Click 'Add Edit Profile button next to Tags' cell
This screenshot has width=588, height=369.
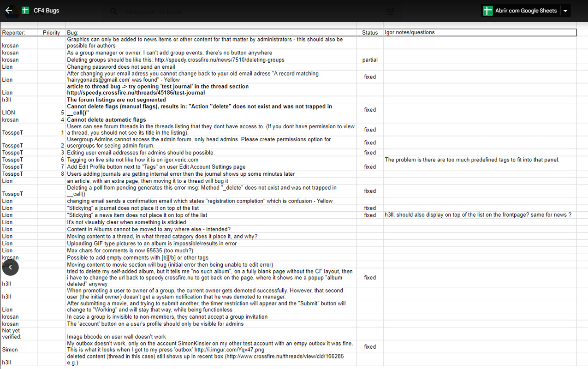(211, 167)
